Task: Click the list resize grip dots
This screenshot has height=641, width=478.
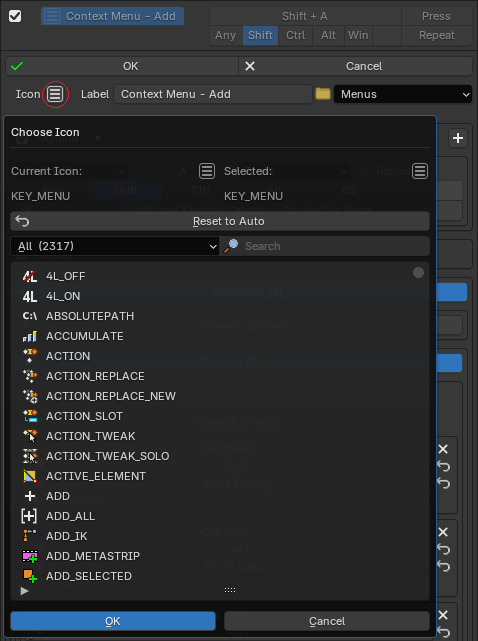Action: click(230, 590)
